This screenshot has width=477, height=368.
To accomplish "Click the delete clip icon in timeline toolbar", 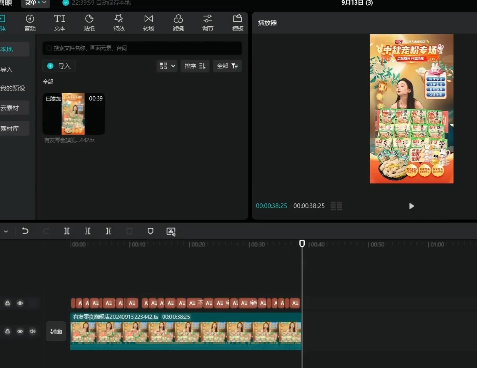I will coord(129,231).
